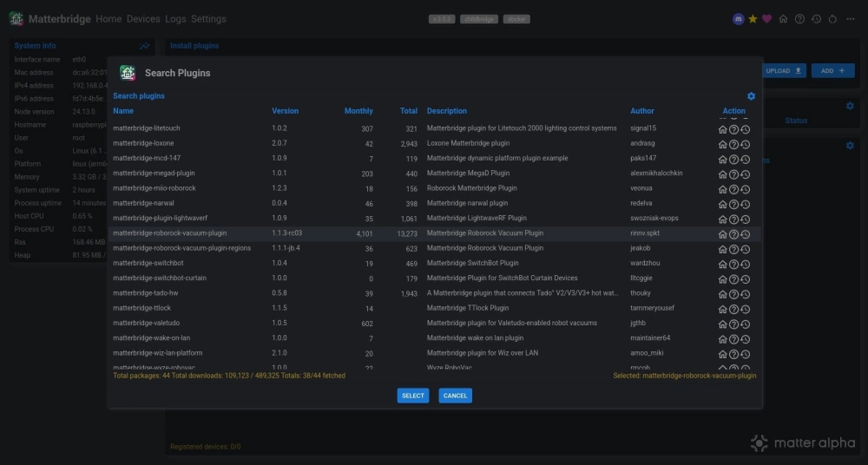Open homepage icon for matterbridge-plugin-lightwaverf row
The width and height of the screenshot is (868, 465).
coord(722,219)
